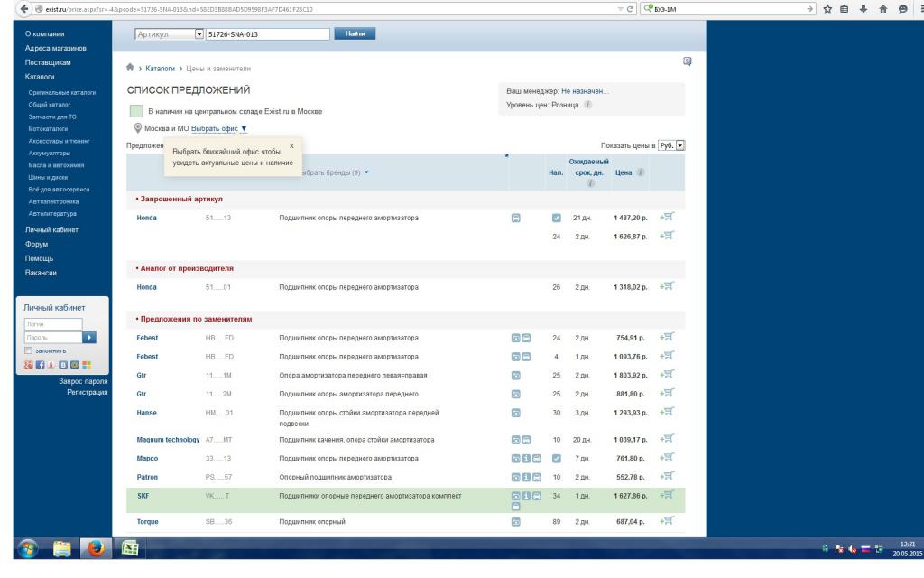Open the info icon in Patron row
This screenshot has width=924, height=578.
[x=526, y=477]
